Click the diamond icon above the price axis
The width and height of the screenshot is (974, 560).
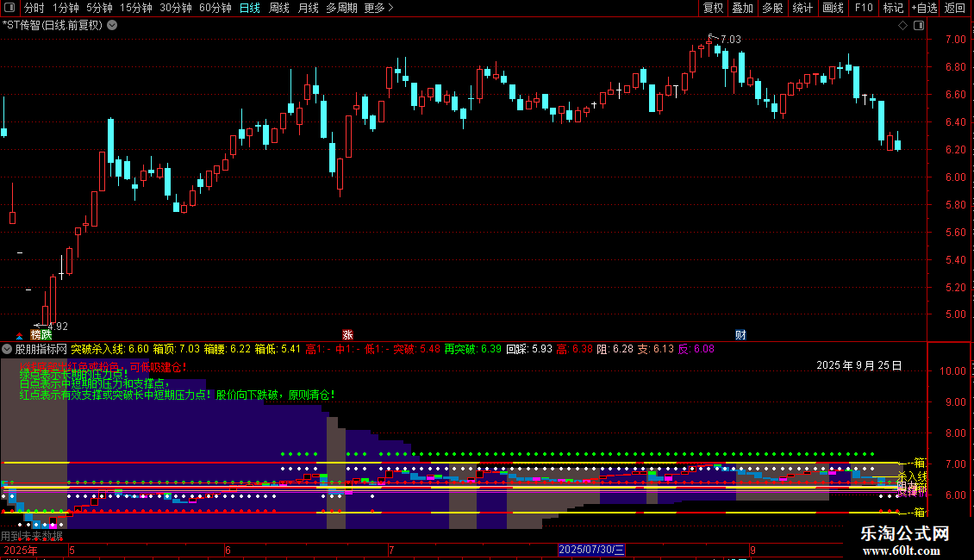tap(902, 26)
